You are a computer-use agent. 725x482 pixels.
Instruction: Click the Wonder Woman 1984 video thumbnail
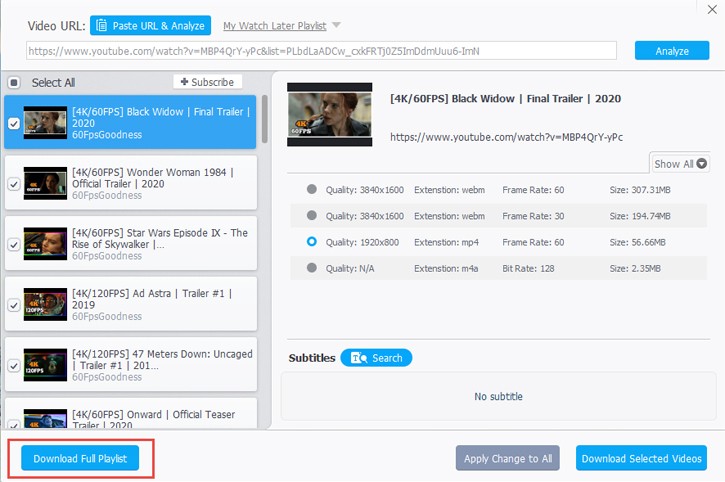click(x=45, y=183)
